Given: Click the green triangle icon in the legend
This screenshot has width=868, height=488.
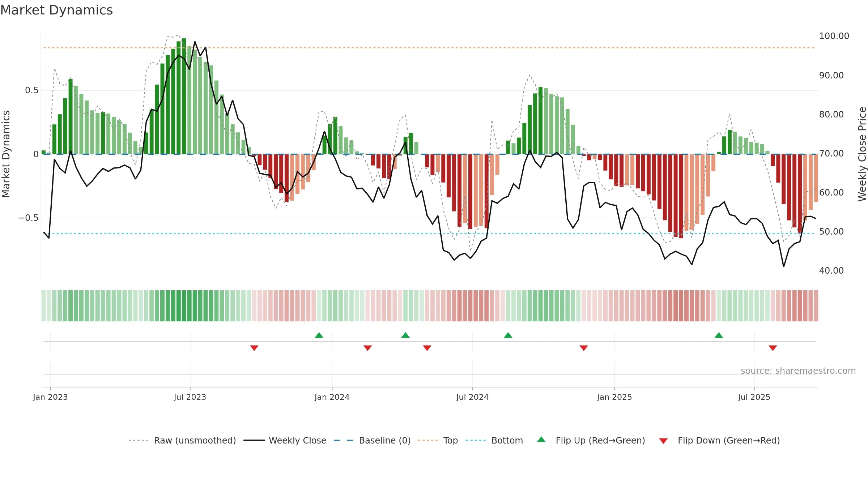Looking at the screenshot, I should coord(541,440).
